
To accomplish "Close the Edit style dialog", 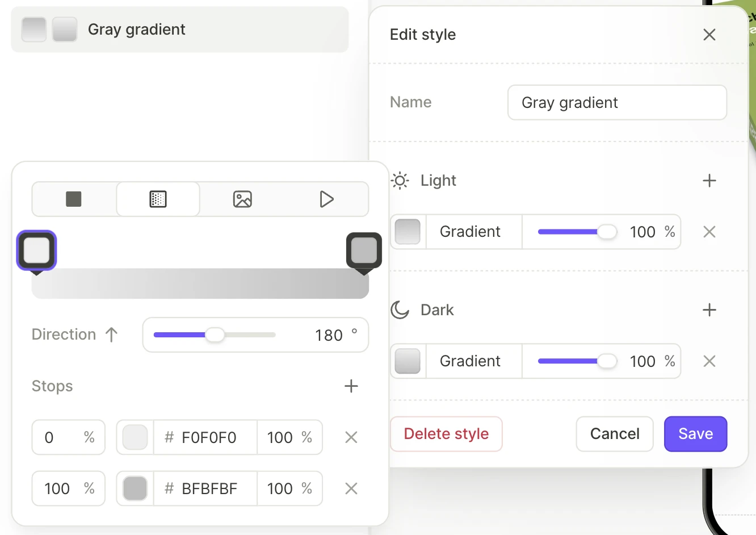I will [709, 35].
